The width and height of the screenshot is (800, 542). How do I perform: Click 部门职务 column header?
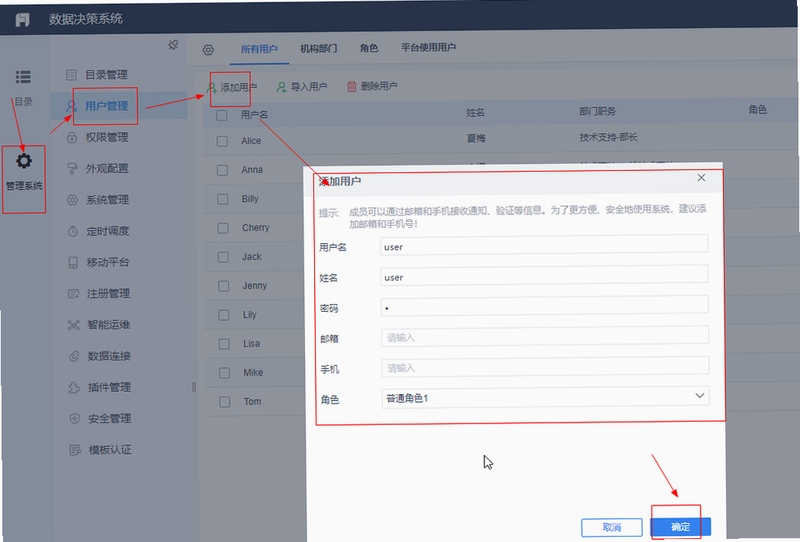coord(597,111)
